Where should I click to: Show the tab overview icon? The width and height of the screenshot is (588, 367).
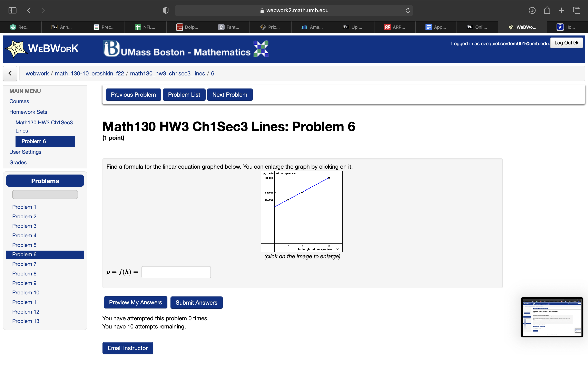pyautogui.click(x=576, y=10)
